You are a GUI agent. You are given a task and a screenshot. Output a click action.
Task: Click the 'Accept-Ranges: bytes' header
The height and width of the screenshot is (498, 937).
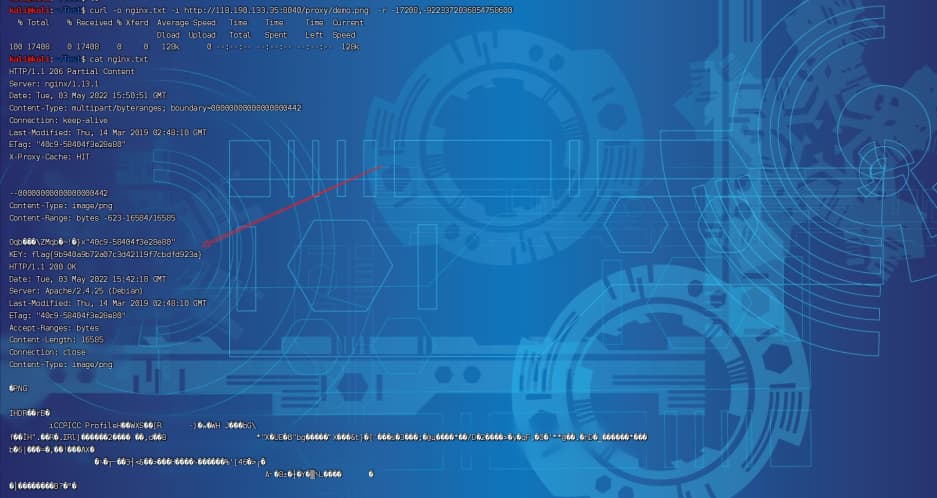tap(54, 328)
